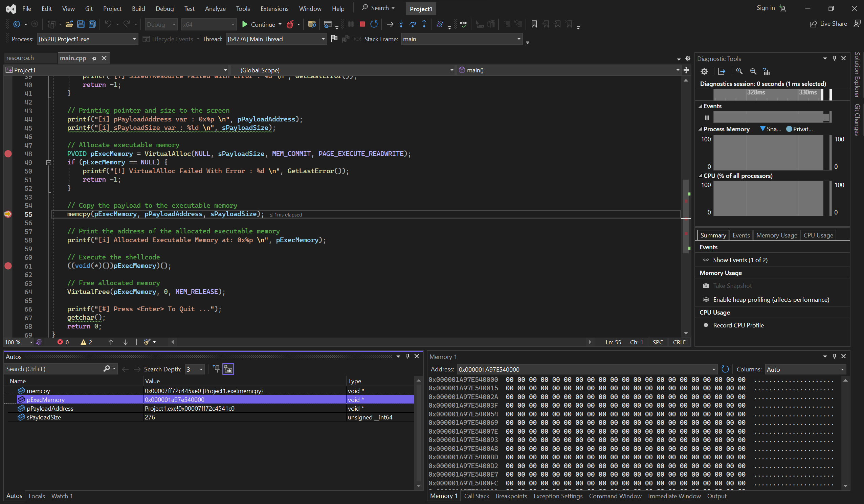Open editor settings gear icon
This screenshot has height=504, width=864.
(688, 58)
